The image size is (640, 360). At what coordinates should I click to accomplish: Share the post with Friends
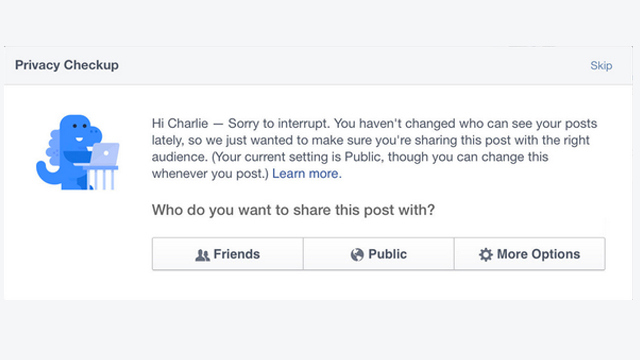pyautogui.click(x=228, y=254)
